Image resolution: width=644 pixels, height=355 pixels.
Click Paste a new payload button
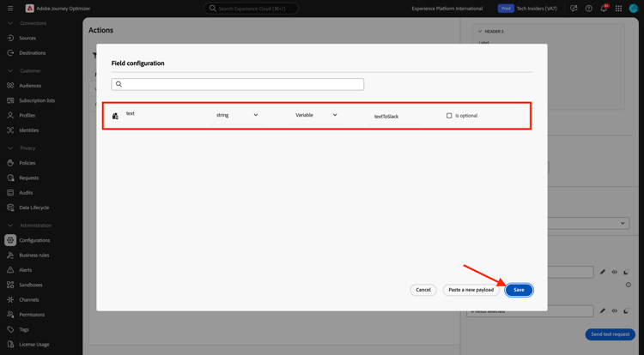(471, 290)
